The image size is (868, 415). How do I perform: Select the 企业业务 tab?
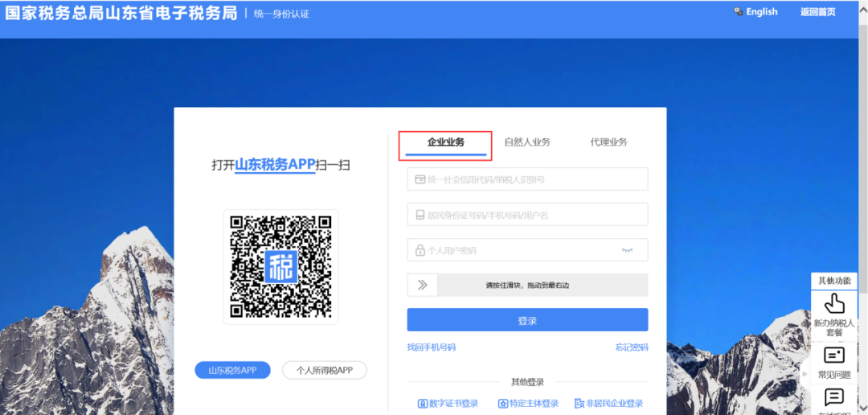click(445, 142)
